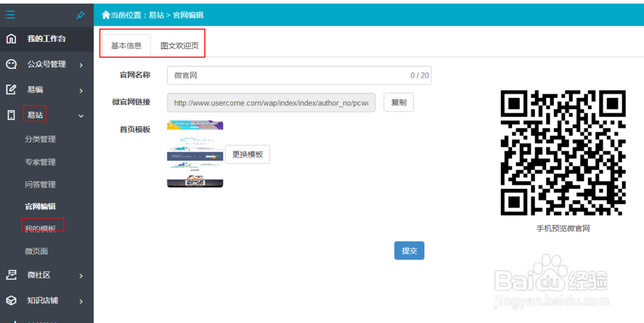The height and width of the screenshot is (323, 644).
Task: Click the 0 / 20 character counter
Action: point(419,75)
